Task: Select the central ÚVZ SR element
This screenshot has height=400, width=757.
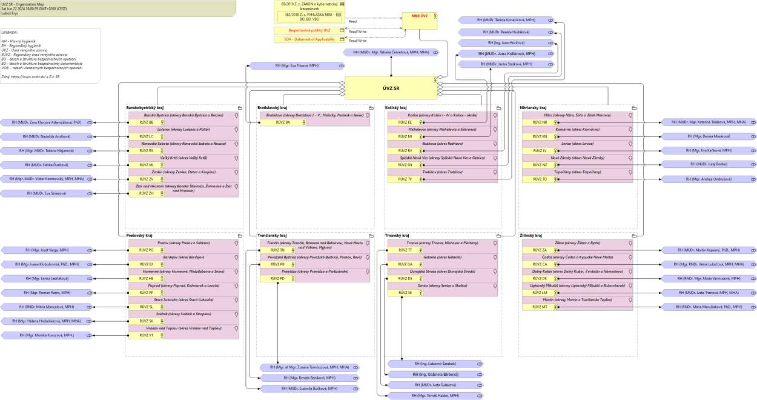Action: pos(391,88)
